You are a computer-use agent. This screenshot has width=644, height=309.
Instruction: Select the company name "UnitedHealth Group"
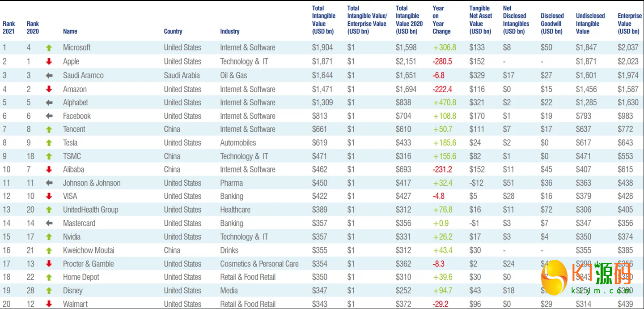tap(91, 210)
